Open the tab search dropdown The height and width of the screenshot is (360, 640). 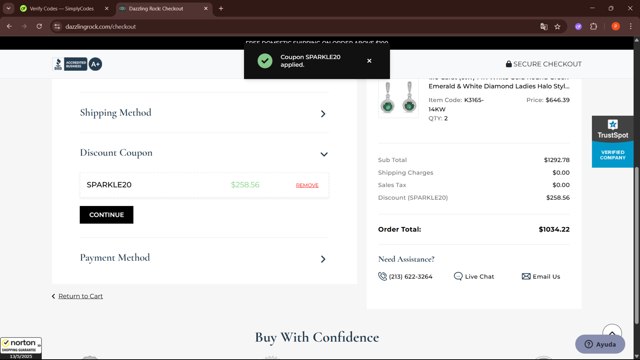coord(8,9)
